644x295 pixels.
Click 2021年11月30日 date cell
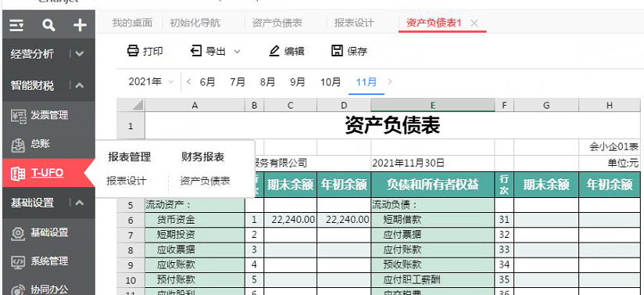pos(433,164)
